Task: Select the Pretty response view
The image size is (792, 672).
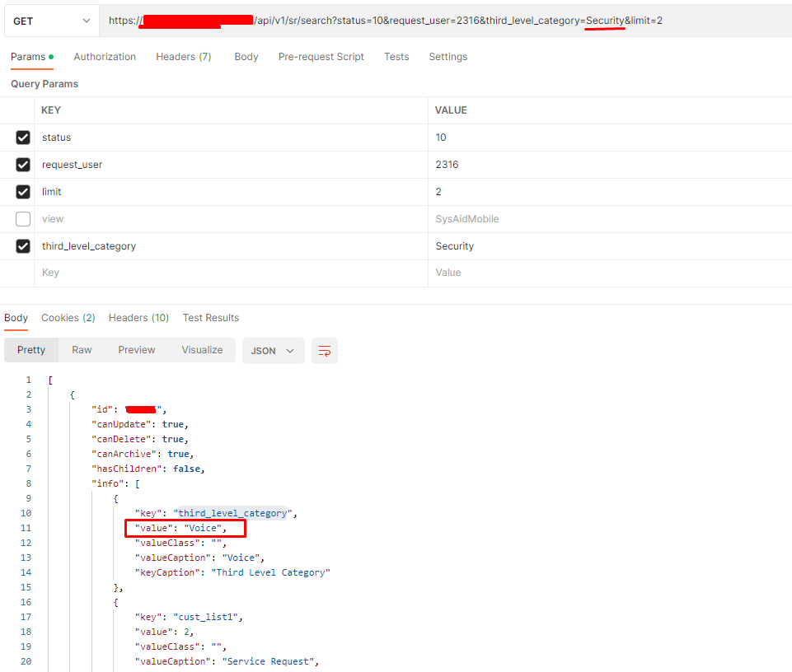Action: tap(31, 350)
